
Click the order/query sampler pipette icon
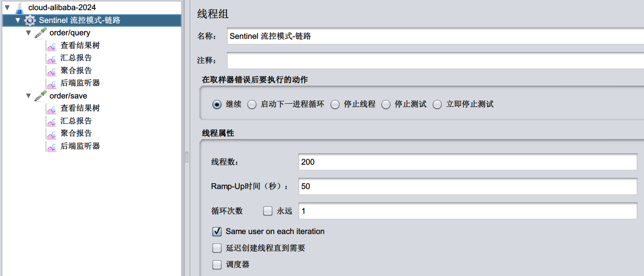pos(41,33)
